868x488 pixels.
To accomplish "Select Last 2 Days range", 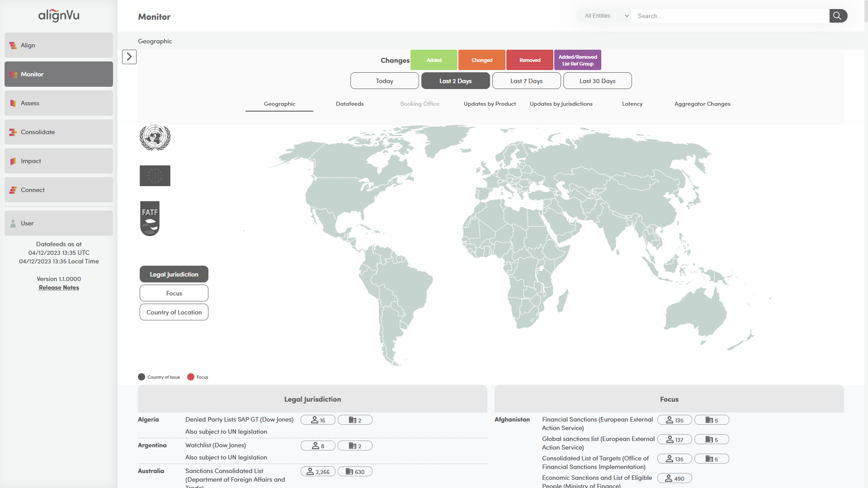I will pos(456,81).
